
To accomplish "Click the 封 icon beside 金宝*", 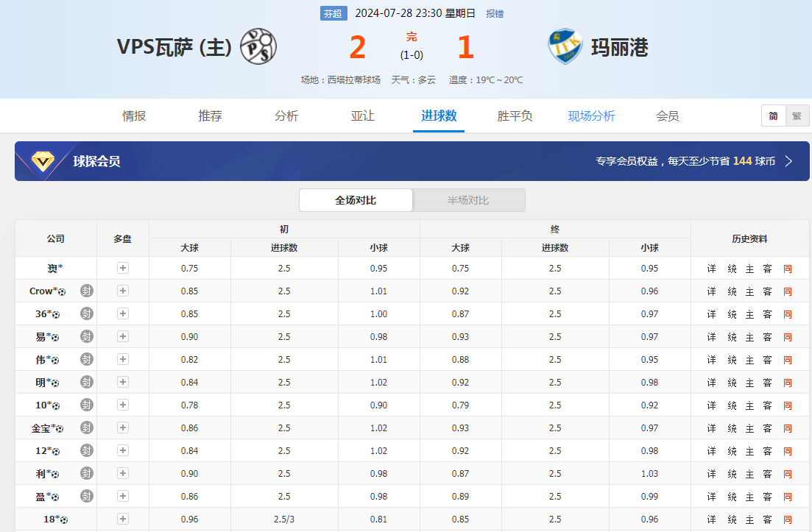I will (x=87, y=428).
